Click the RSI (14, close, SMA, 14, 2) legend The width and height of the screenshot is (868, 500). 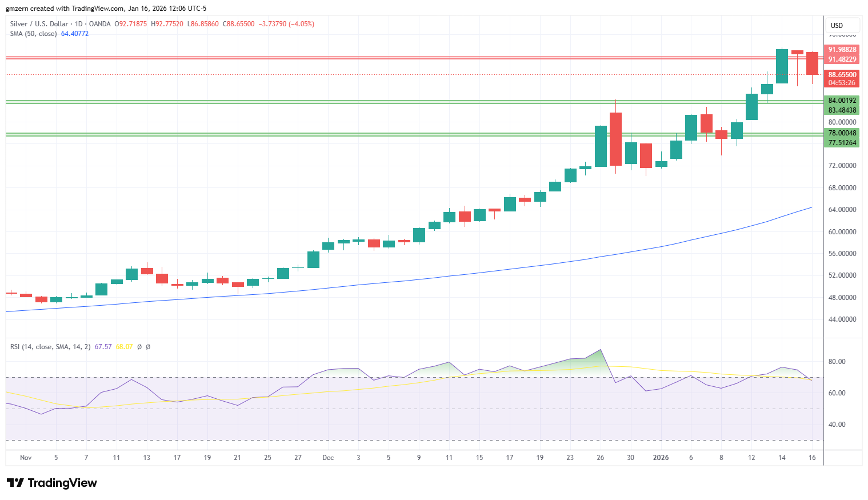pos(50,347)
